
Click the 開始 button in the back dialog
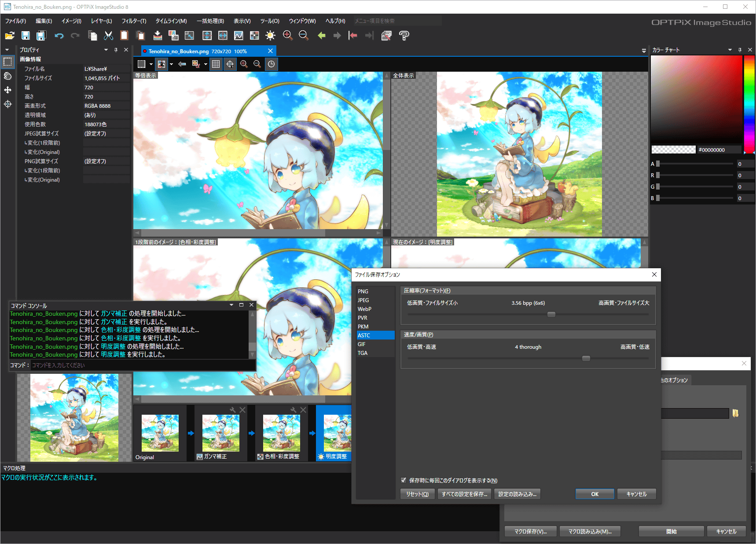(x=671, y=531)
